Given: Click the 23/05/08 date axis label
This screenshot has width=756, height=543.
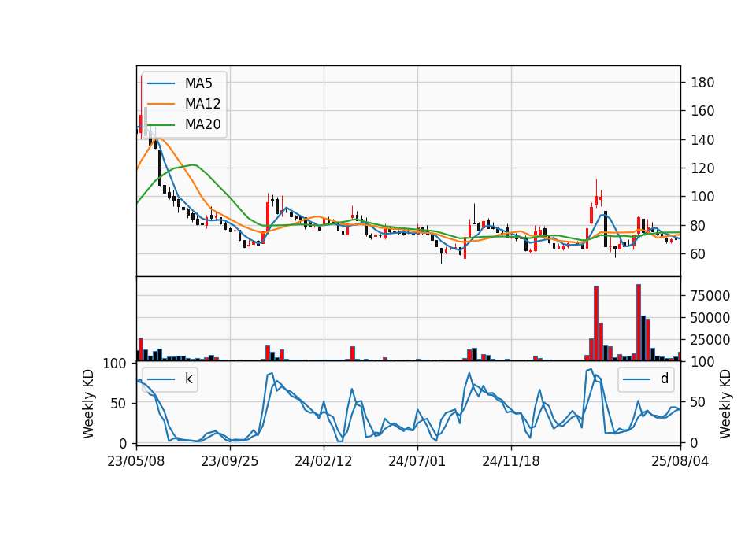Looking at the screenshot, I should pos(136,461).
